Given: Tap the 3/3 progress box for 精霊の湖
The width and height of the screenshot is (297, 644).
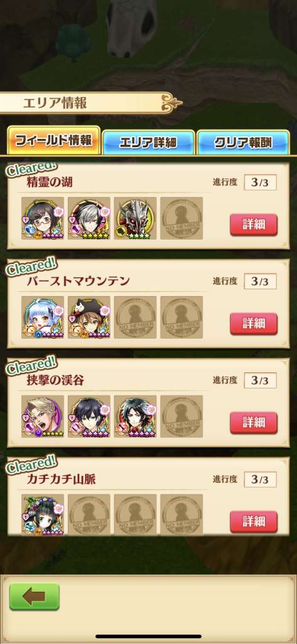Looking at the screenshot, I should point(260,182).
